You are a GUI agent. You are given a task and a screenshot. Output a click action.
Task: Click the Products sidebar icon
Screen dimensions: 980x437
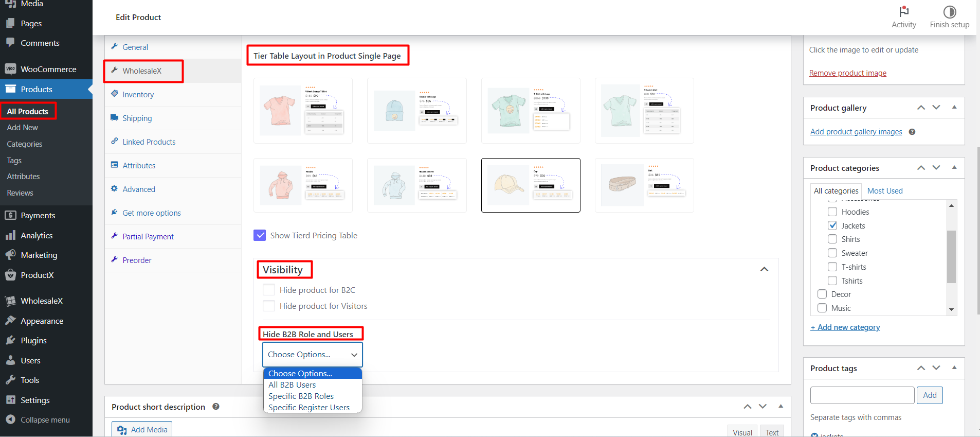point(10,89)
